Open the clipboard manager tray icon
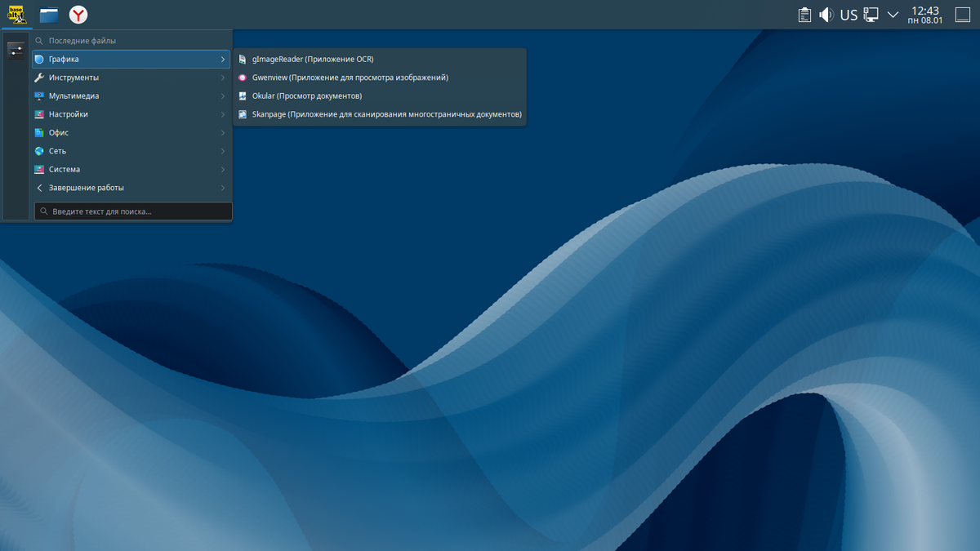The width and height of the screenshot is (980, 551). [804, 14]
